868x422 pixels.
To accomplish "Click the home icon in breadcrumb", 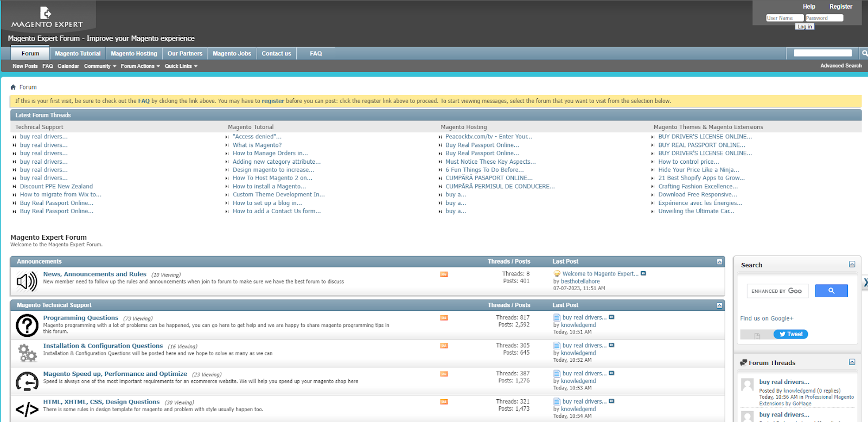I will 14,87.
